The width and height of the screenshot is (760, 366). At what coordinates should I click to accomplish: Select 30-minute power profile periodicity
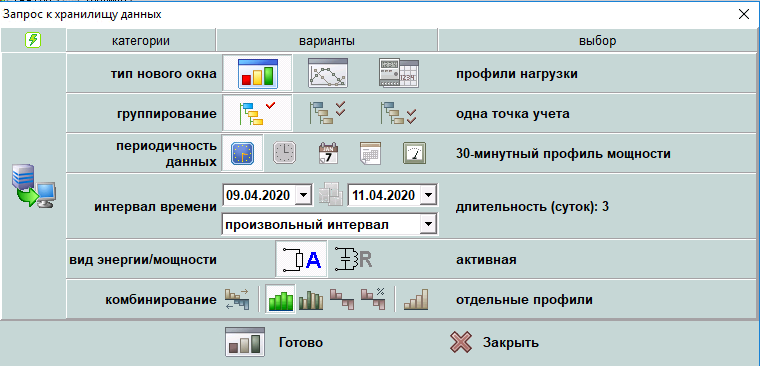[242, 153]
